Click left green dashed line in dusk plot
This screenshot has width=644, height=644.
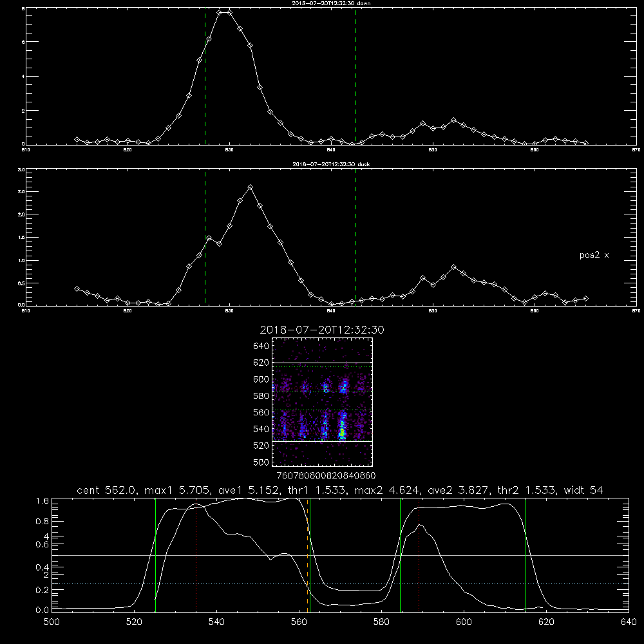click(205, 238)
